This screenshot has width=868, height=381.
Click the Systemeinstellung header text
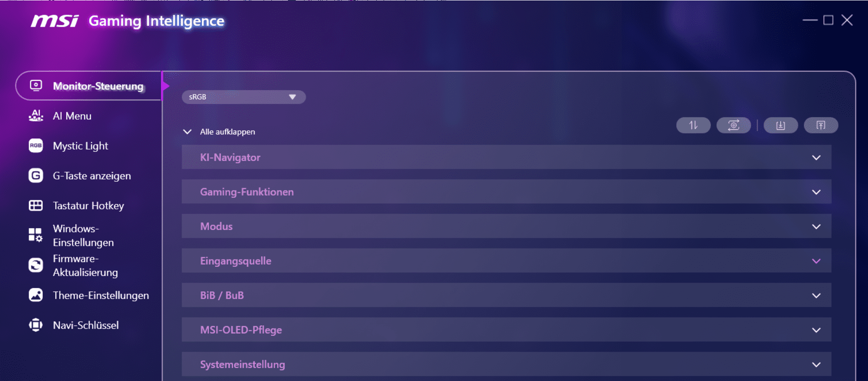[x=242, y=364]
